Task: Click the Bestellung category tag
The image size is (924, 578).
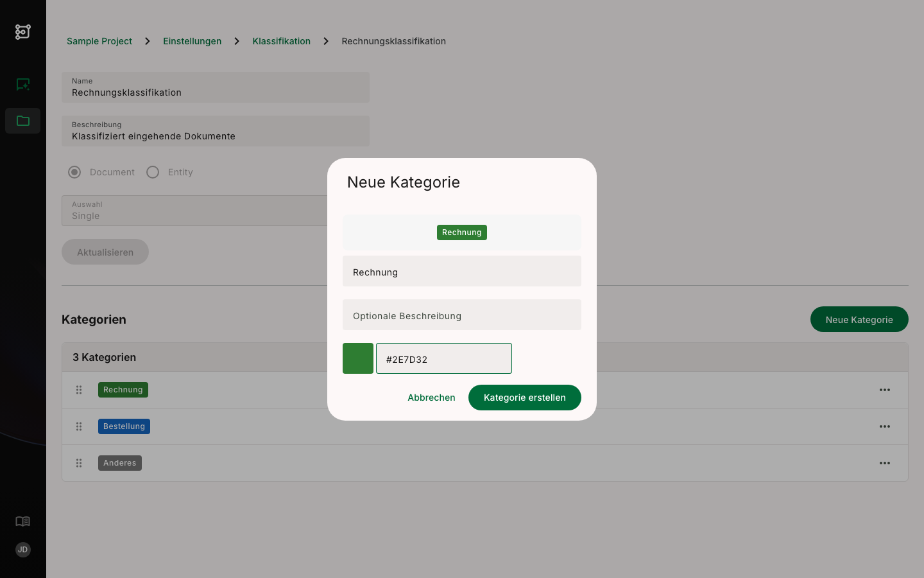Action: click(124, 426)
